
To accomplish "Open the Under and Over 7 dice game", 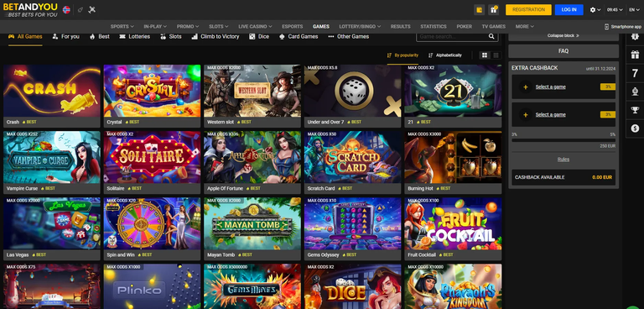I will [x=352, y=91].
